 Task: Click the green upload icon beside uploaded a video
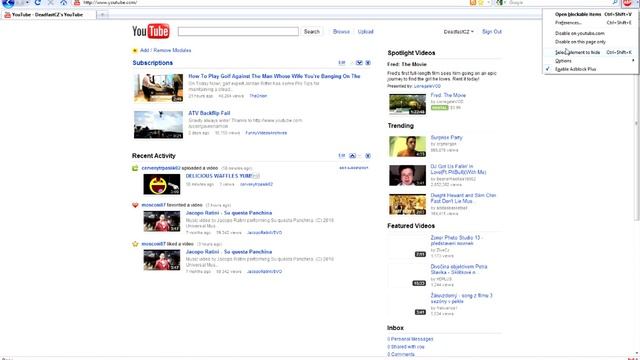(135, 168)
